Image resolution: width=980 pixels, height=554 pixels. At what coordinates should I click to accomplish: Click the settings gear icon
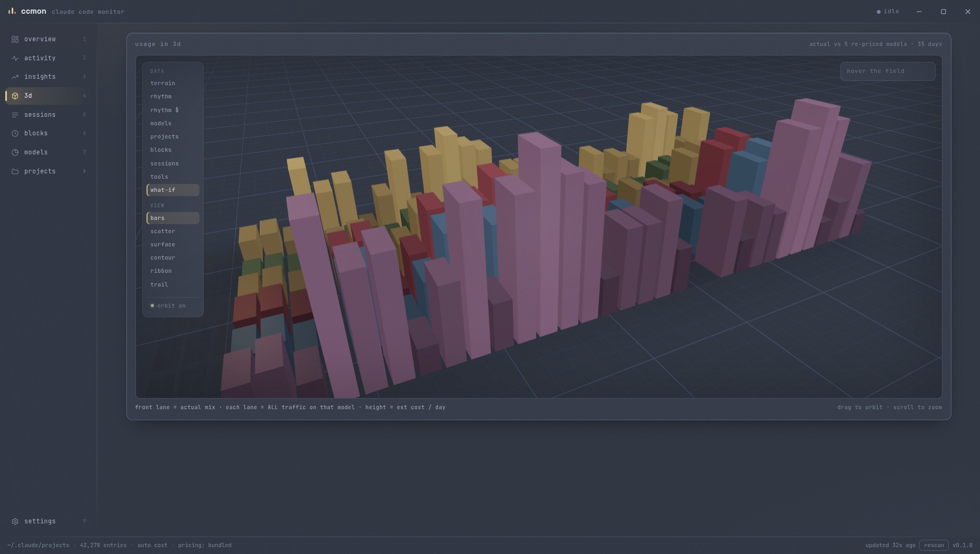click(15, 521)
